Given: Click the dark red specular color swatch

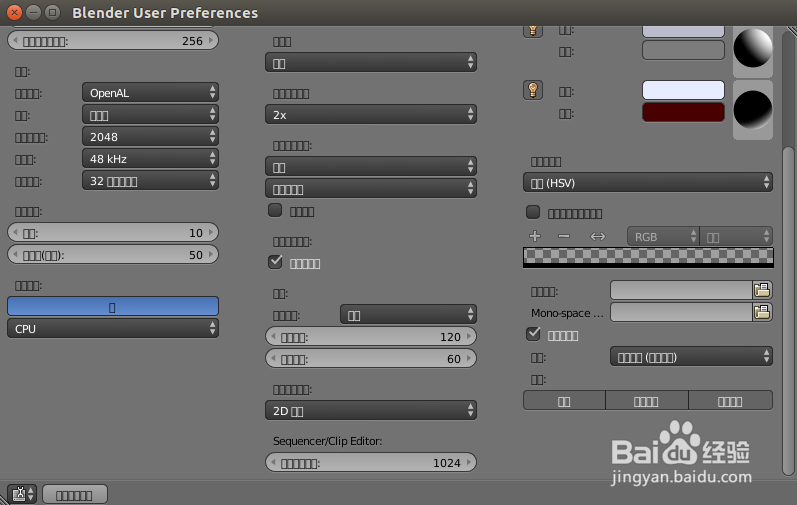Looking at the screenshot, I should (683, 112).
